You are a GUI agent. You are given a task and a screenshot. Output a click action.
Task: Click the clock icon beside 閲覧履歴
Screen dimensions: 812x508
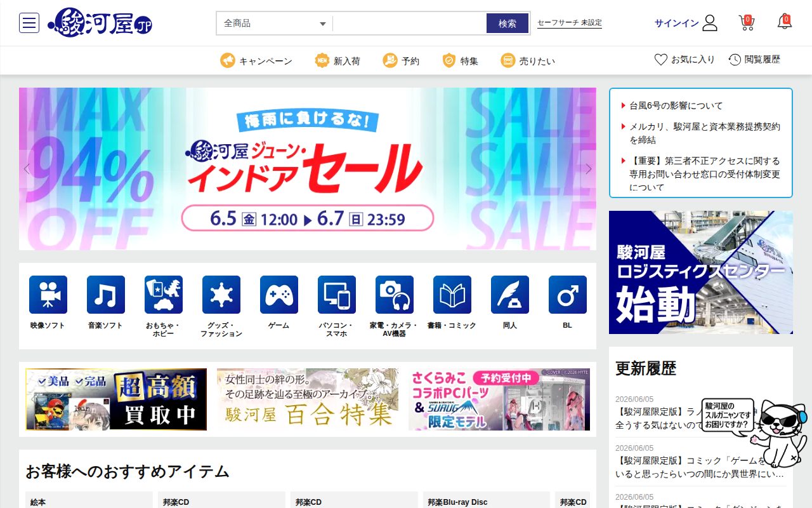(735, 59)
